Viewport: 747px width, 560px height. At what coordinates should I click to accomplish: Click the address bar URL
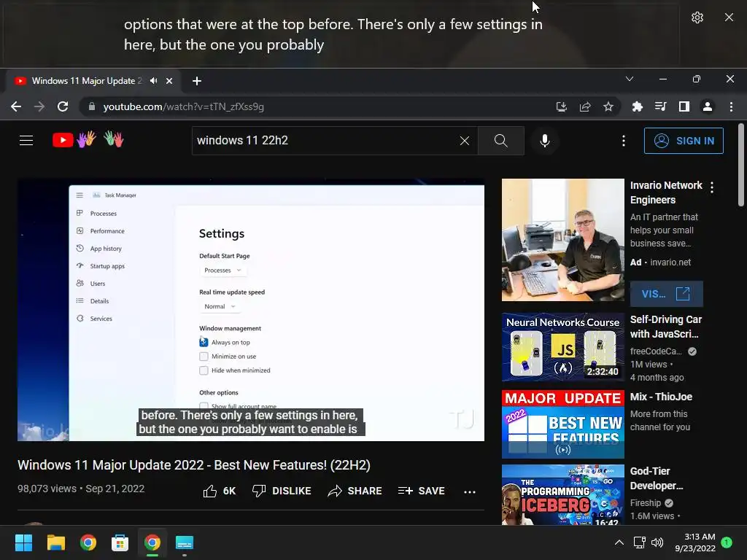(x=183, y=106)
